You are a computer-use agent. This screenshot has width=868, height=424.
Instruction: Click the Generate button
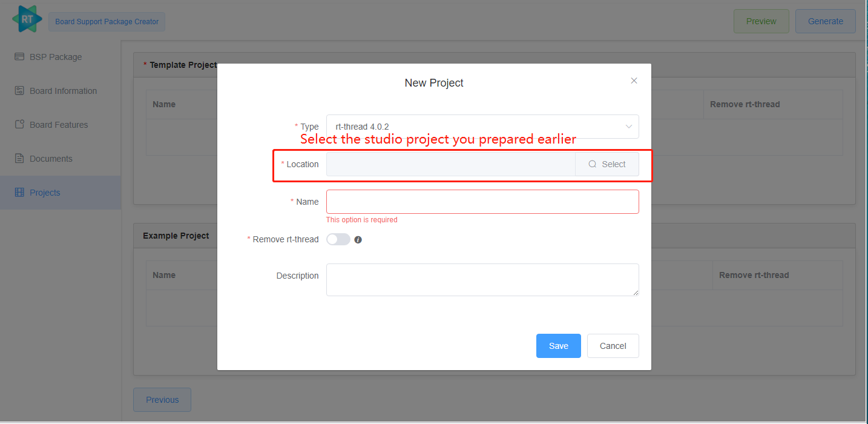825,21
